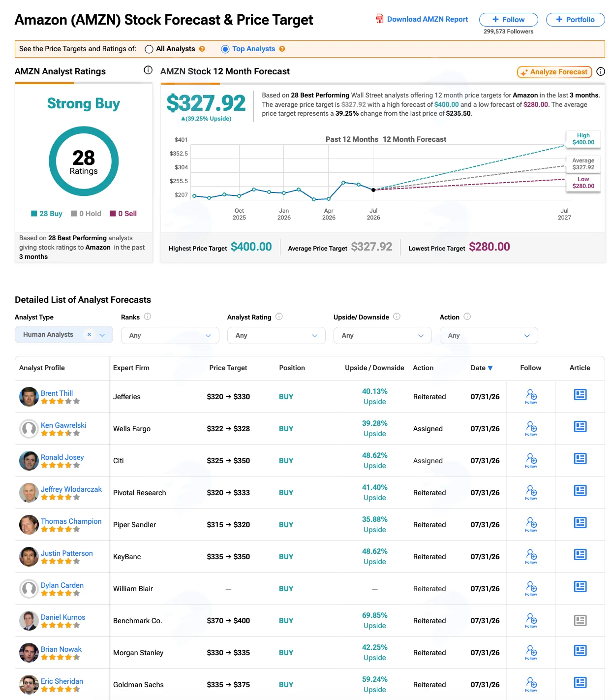Remove Human Analysts filter with the x

click(x=89, y=334)
